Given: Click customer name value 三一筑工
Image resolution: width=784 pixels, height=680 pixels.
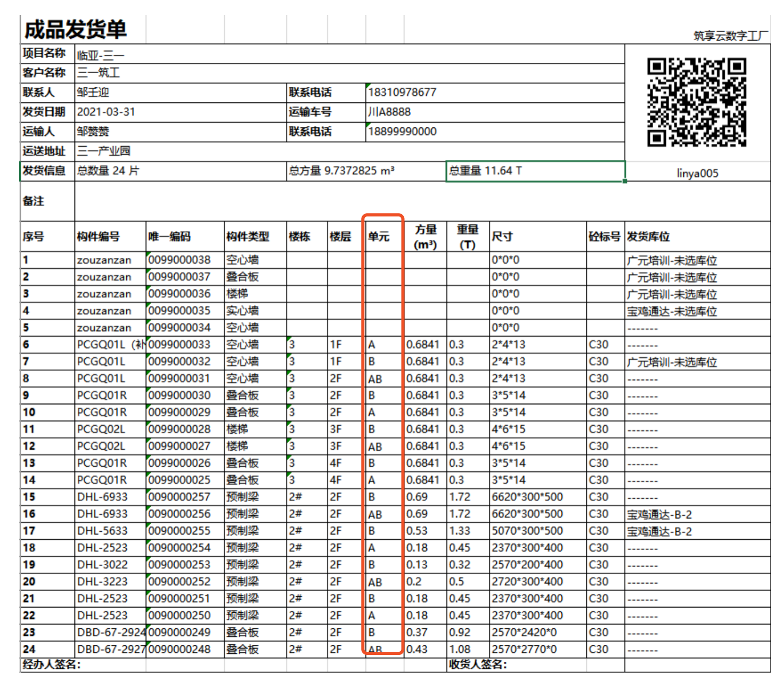Looking at the screenshot, I should 99,72.
